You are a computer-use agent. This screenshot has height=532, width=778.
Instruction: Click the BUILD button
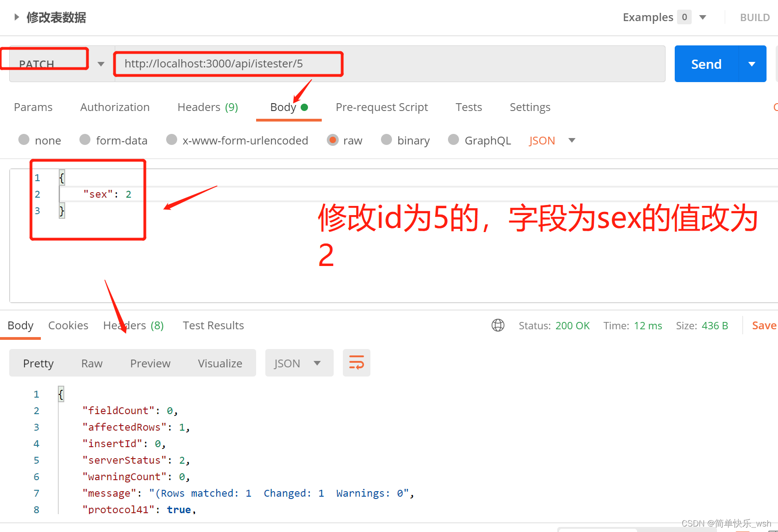click(x=755, y=17)
